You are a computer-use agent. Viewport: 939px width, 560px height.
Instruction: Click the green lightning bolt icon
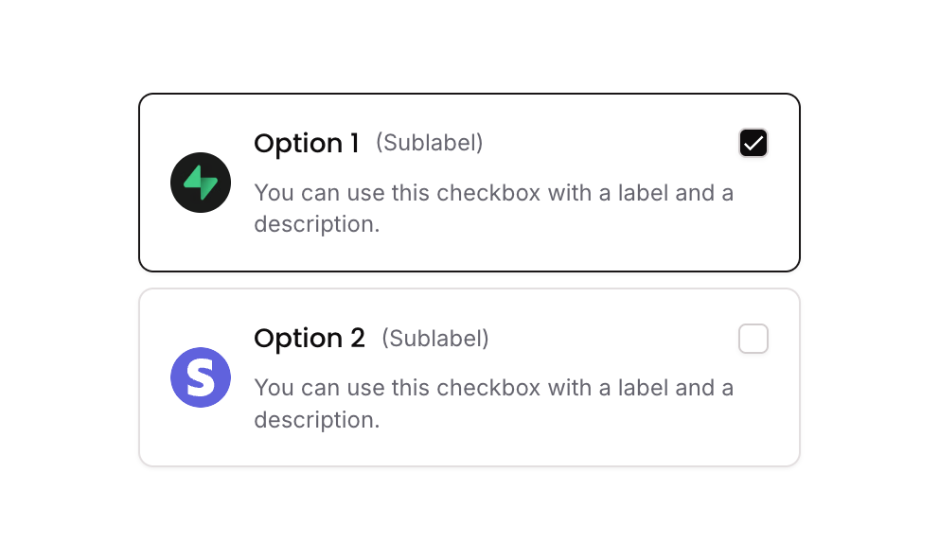coord(201,183)
